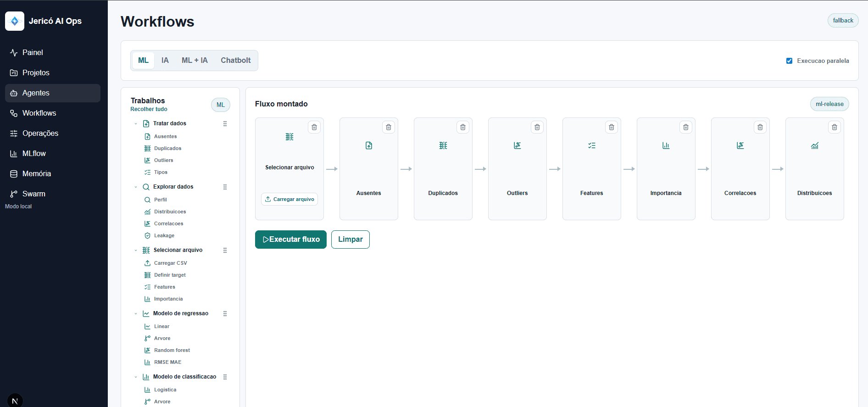Open Workflows sidebar entry
The height and width of the screenshot is (407, 868).
pos(53,113)
